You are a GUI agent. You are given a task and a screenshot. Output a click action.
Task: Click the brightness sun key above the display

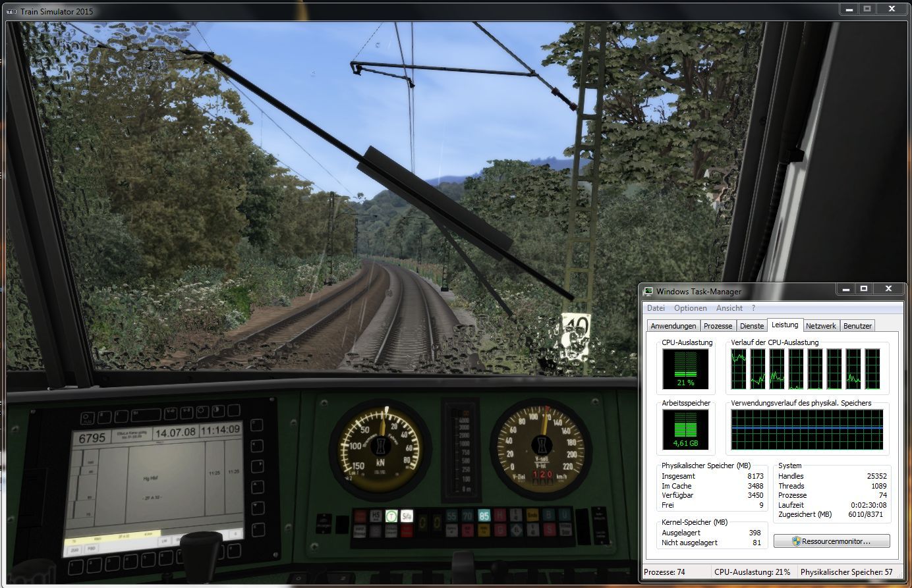202,413
